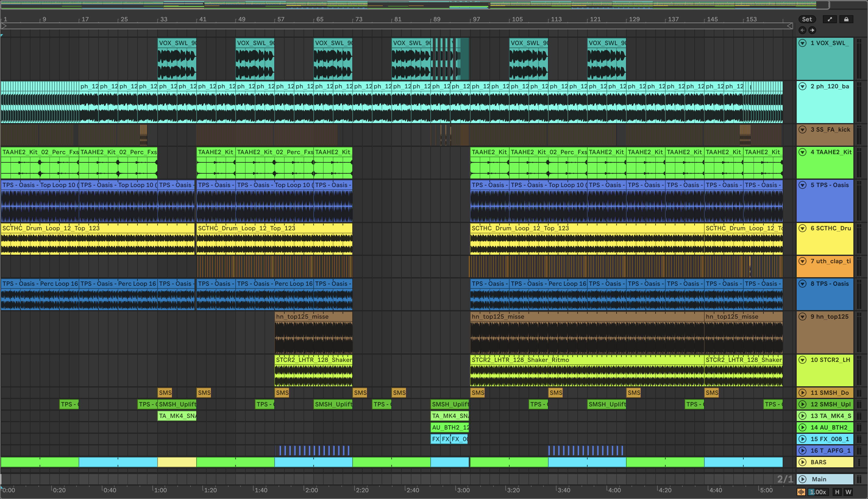Viewport: 868px width, 499px height.
Task: Select the 16 T_APFG_1 track header
Action: 830,450
